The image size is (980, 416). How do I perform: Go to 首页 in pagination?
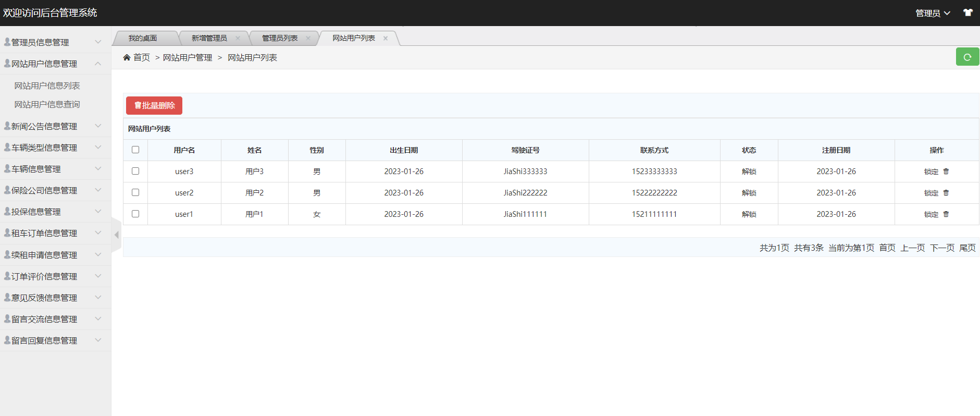[887, 248]
